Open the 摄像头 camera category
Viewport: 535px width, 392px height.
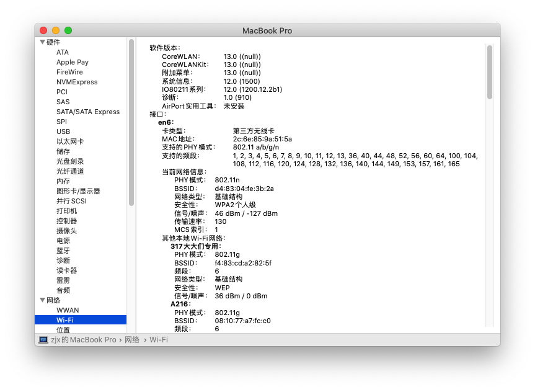coord(66,231)
